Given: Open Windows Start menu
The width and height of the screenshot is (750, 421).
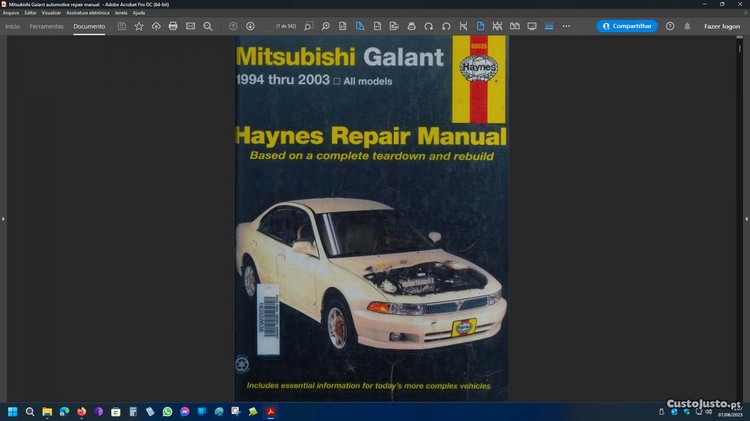Looking at the screenshot, I should (x=13, y=411).
